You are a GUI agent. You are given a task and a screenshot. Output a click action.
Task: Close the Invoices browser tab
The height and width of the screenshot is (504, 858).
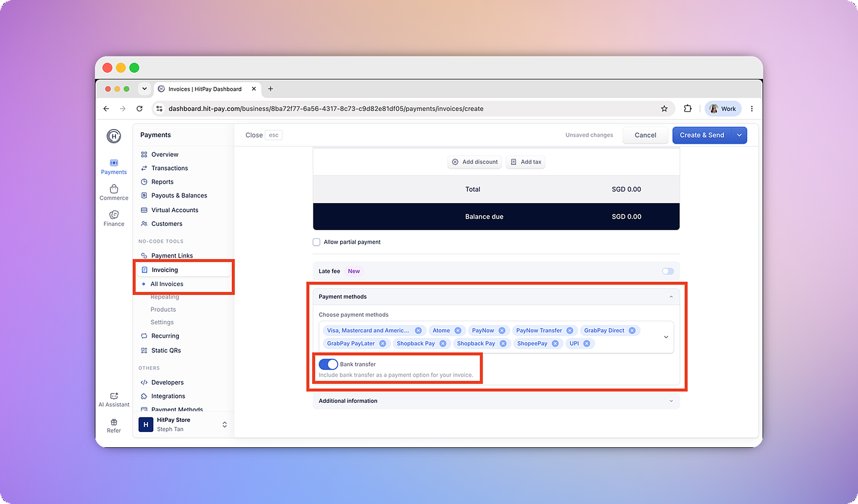(254, 89)
